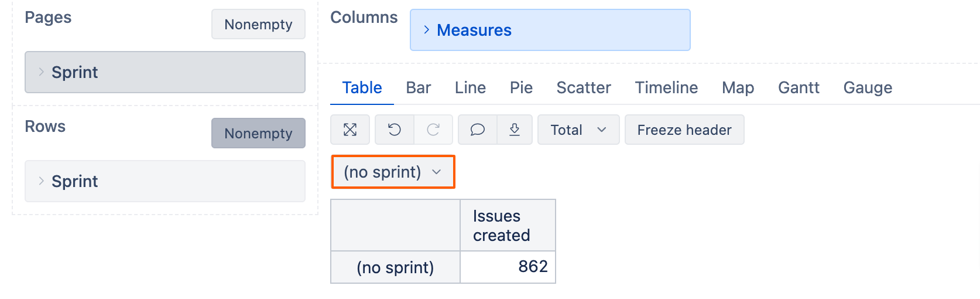Open the Total dropdown

pos(578,130)
